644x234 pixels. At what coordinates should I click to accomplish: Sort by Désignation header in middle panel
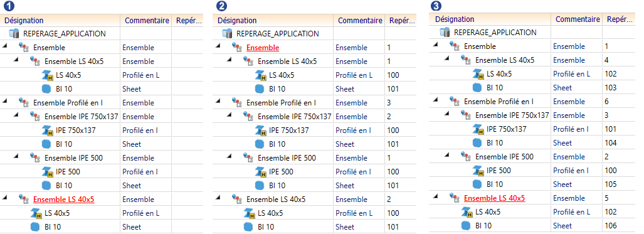click(273, 21)
